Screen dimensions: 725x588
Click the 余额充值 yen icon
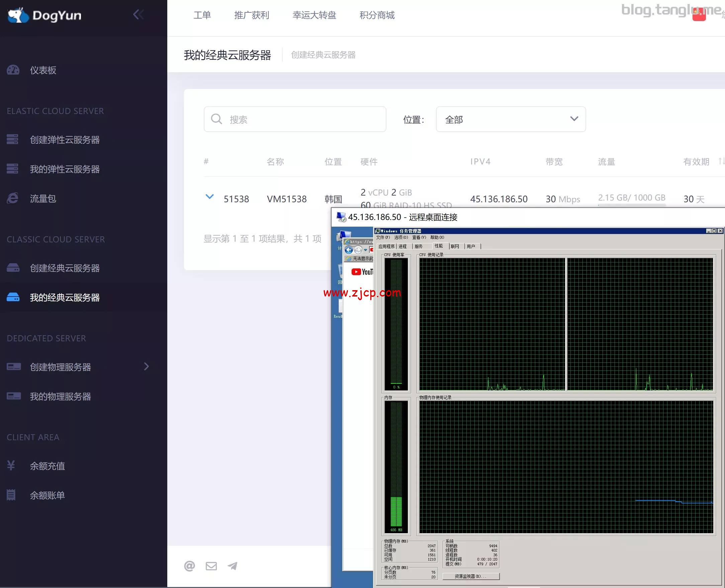(11, 465)
